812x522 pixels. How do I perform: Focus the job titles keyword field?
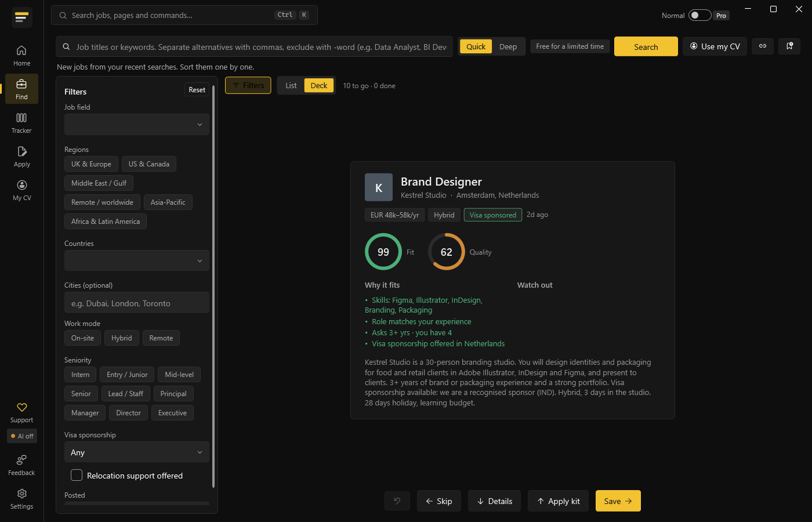click(x=254, y=46)
